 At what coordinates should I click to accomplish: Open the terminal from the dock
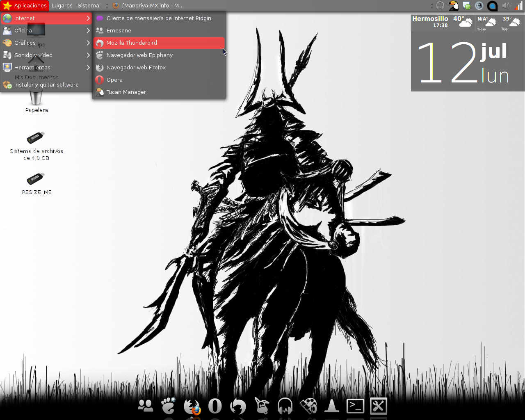(x=355, y=406)
